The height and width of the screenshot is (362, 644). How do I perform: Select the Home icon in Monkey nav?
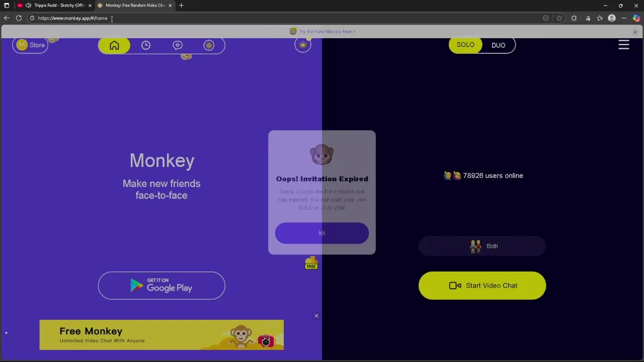tap(114, 46)
